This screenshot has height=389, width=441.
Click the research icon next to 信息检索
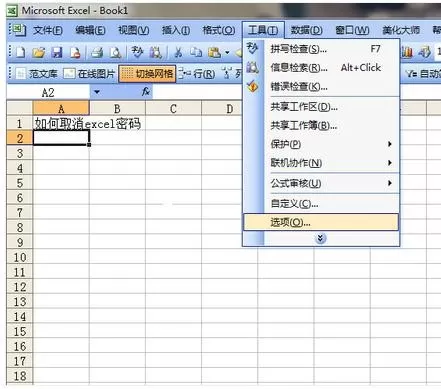(253, 67)
